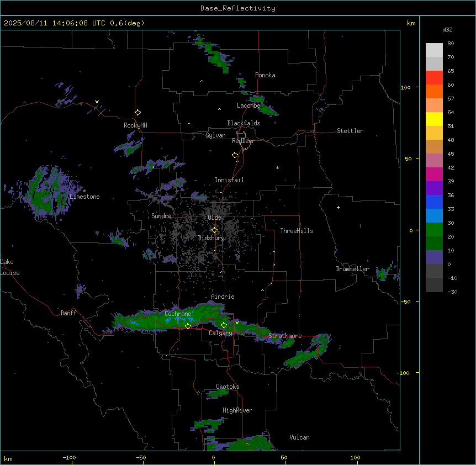This screenshot has width=476, height=465.
Task: Click the Airdrie city label
Action: click(x=223, y=297)
